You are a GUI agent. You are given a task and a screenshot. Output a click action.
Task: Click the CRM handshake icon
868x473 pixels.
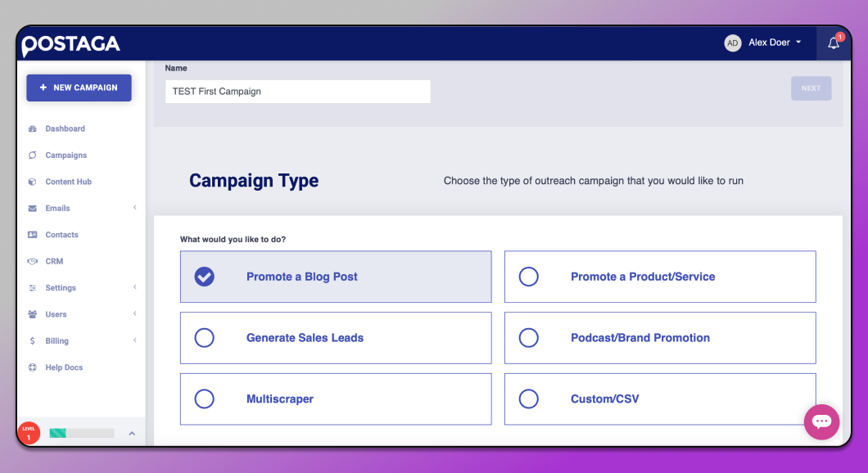(x=33, y=262)
